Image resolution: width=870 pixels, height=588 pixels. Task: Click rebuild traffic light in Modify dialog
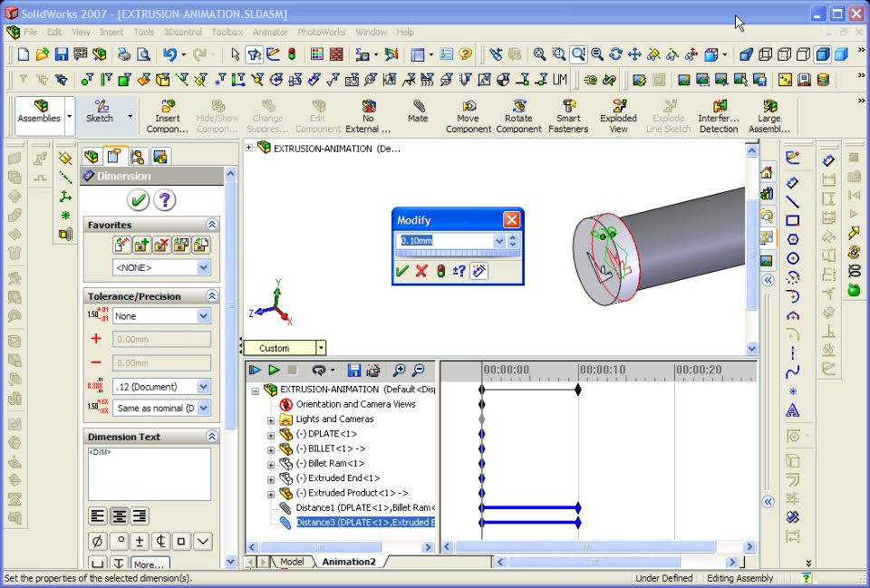click(440, 271)
